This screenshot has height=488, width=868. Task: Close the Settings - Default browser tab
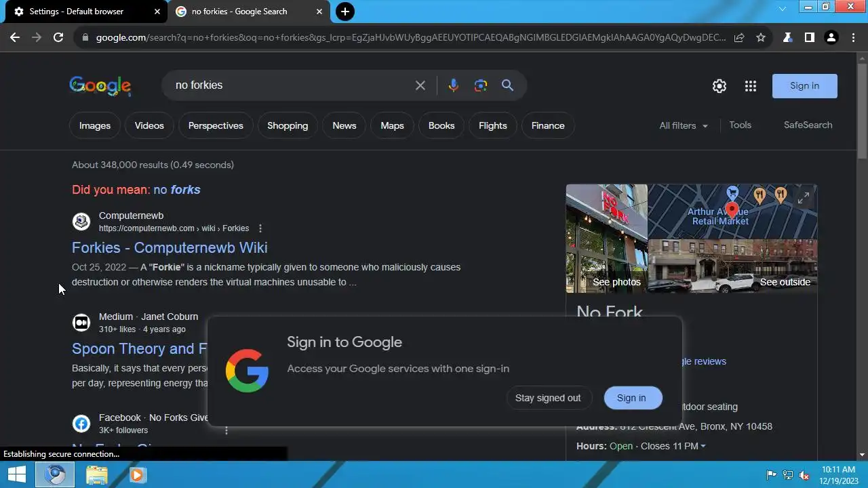tap(157, 12)
